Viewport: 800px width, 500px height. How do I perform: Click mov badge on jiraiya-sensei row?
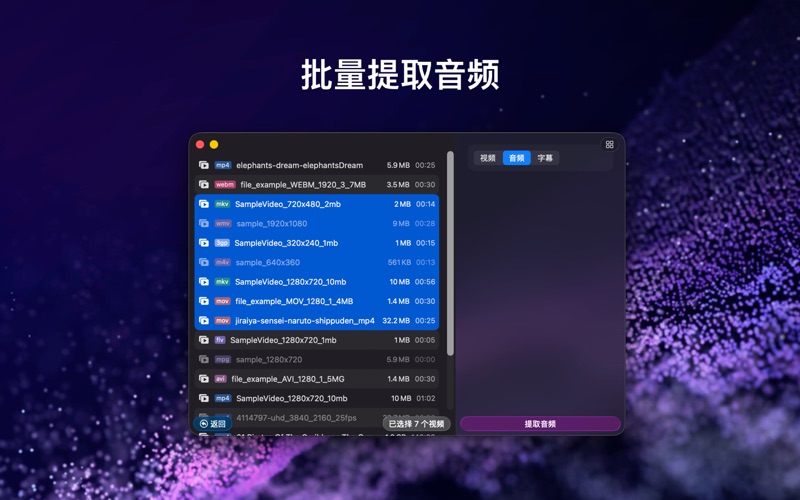[222, 320]
